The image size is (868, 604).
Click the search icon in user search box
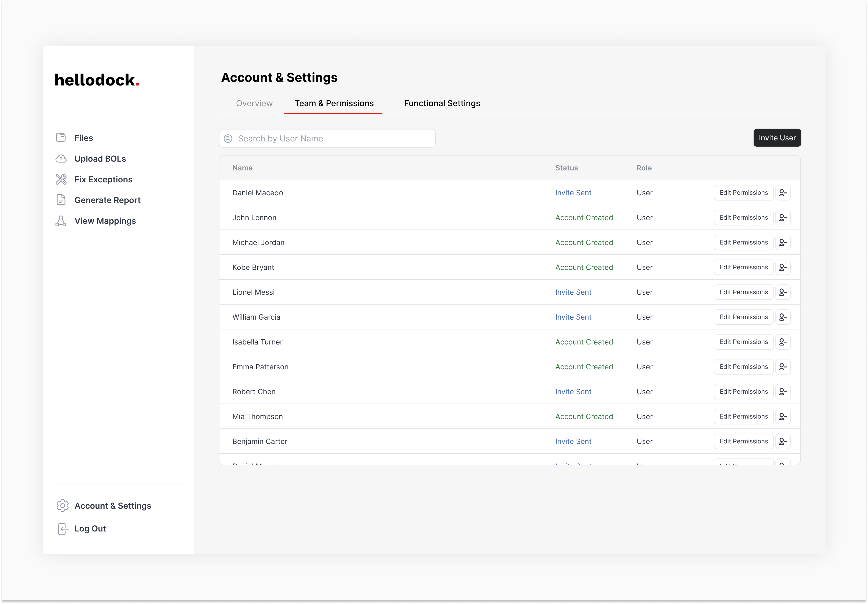point(228,139)
